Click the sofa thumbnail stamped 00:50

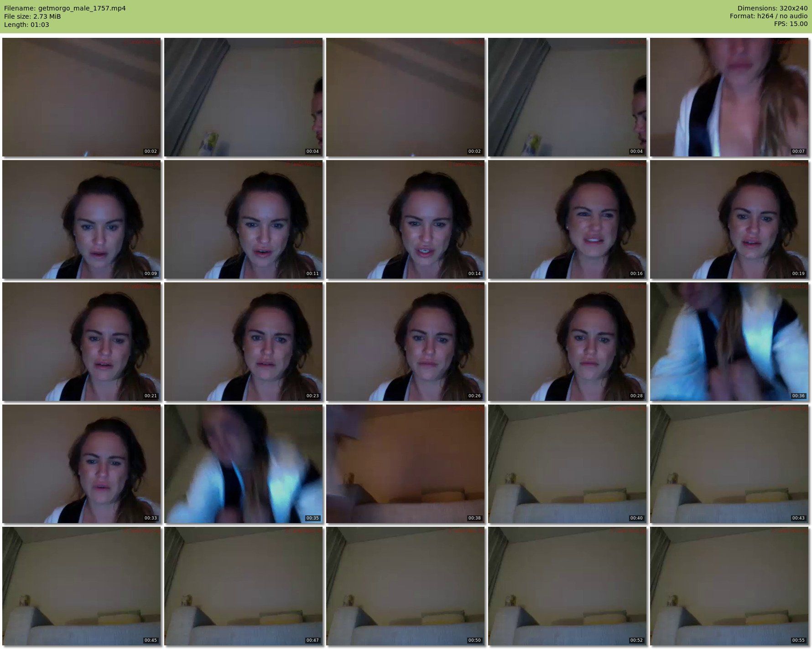click(405, 586)
